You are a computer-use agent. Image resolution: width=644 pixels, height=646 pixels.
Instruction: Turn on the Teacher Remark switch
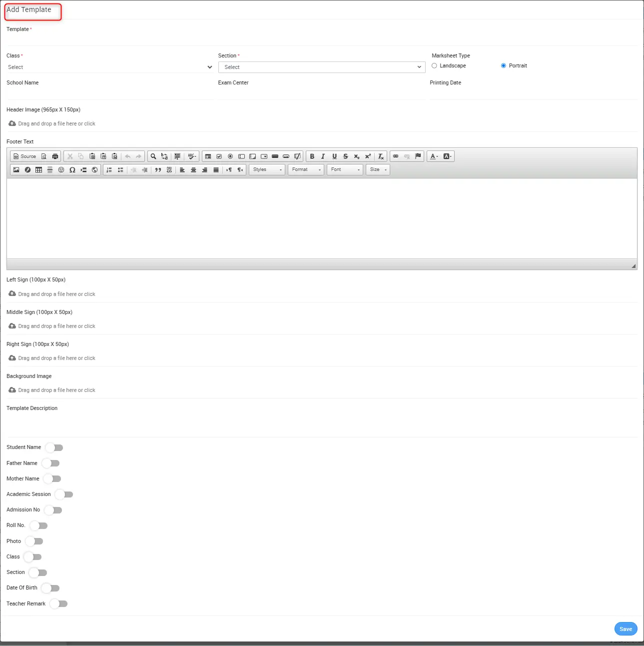coord(58,604)
